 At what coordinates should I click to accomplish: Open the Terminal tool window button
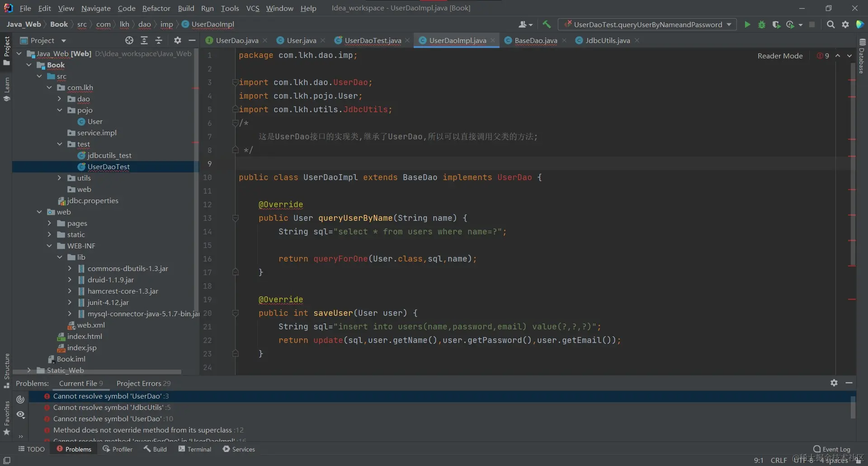pyautogui.click(x=195, y=449)
